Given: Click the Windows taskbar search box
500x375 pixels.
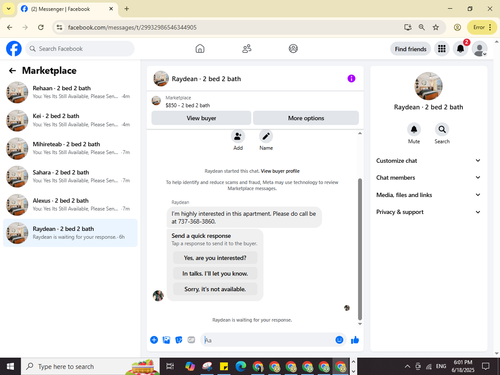Looking at the screenshot, I should [x=90, y=366].
